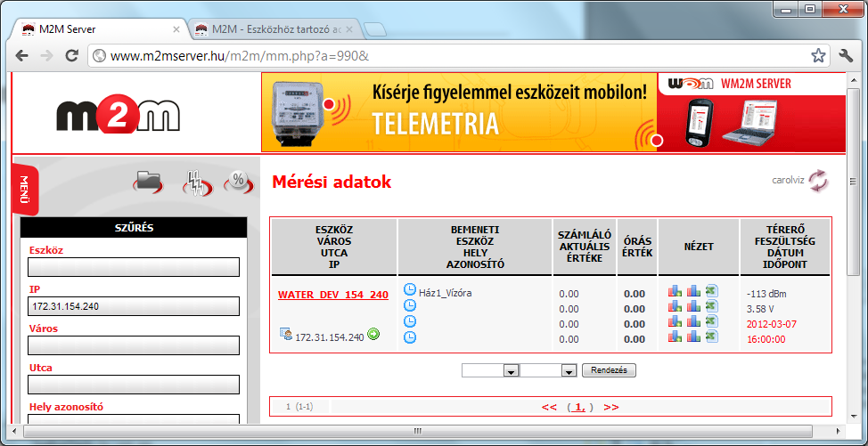
Task: Open the red MENÜ side tab
Action: (25, 191)
